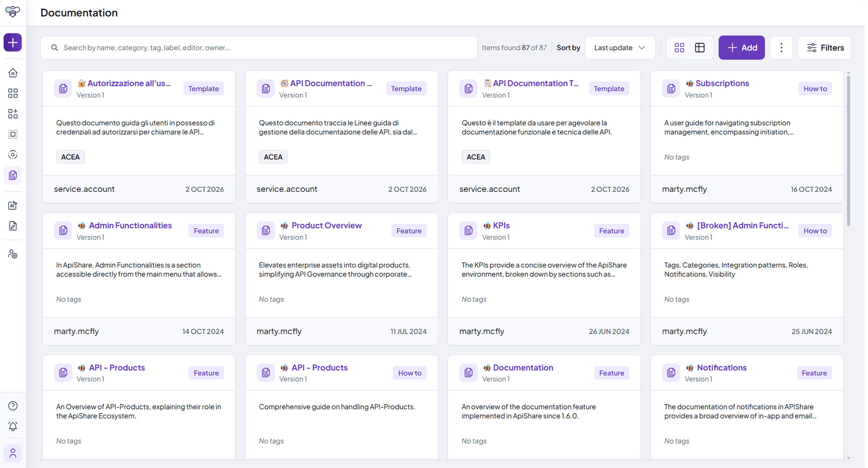Click the Feature badge on KPIs card
This screenshot has width=868, height=468.
pyautogui.click(x=611, y=231)
